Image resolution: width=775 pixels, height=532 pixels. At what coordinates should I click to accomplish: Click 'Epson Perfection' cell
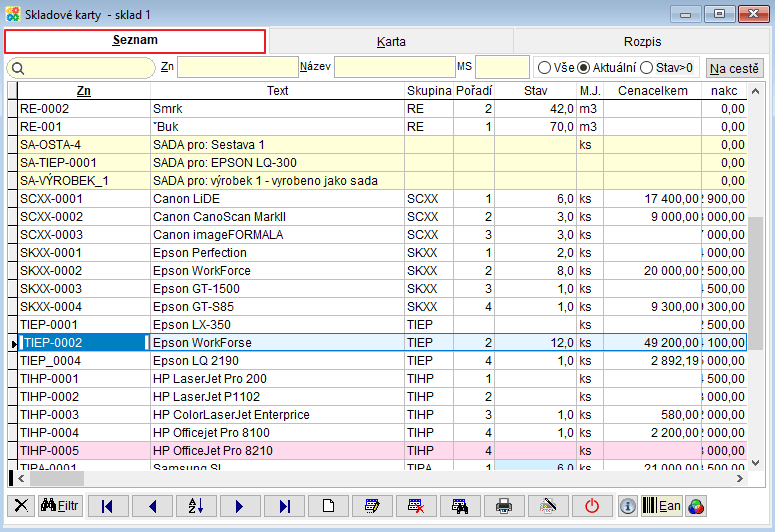277,253
